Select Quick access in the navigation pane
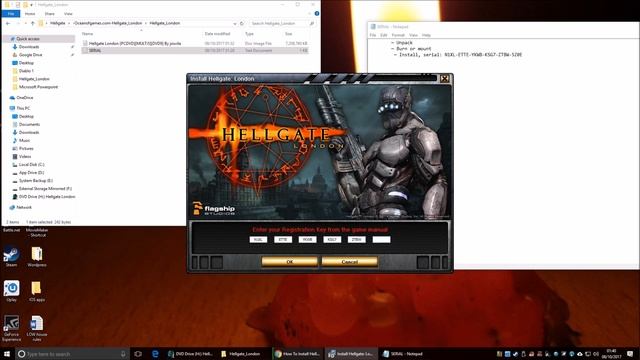Image resolution: width=640 pixels, height=360 pixels. (x=28, y=39)
